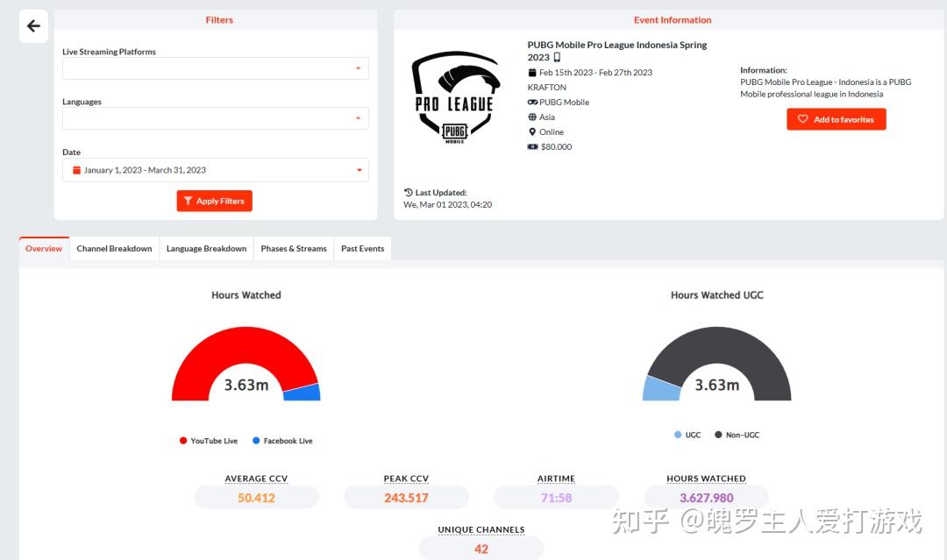The image size is (947, 560).
Task: Click We, Mar 01 2023, 04:20 timestamp
Action: [x=447, y=204]
